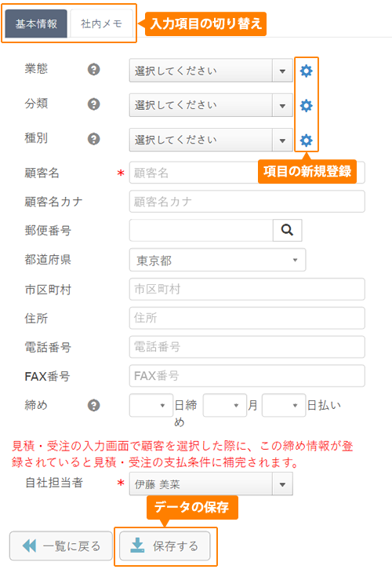
Task: Click the 保存する button
Action: point(165,546)
